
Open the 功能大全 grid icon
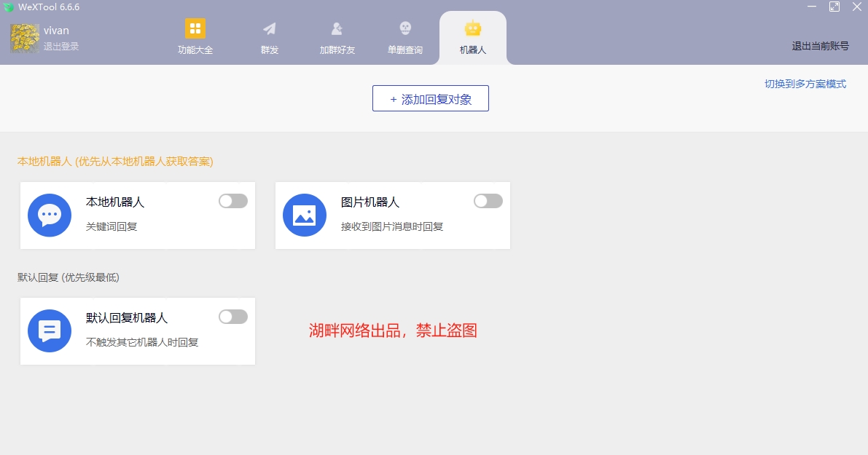(195, 28)
